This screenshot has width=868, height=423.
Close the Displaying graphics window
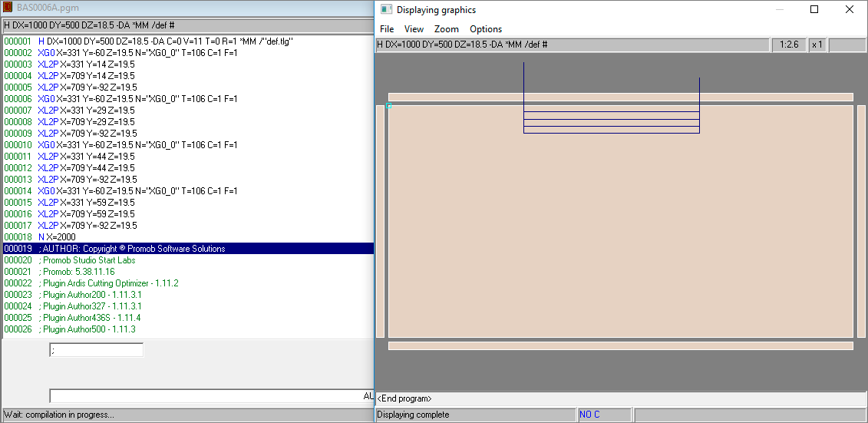(x=849, y=9)
